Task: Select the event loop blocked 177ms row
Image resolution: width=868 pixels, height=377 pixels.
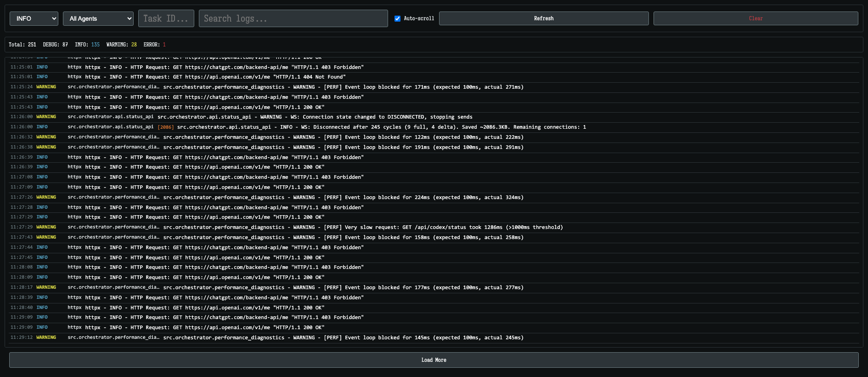Action: pos(434,287)
